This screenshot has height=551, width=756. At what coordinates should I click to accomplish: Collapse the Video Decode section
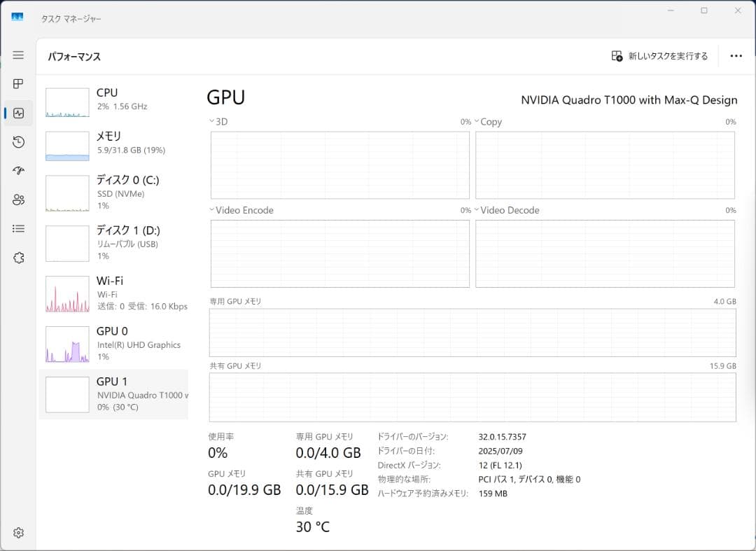pos(477,210)
